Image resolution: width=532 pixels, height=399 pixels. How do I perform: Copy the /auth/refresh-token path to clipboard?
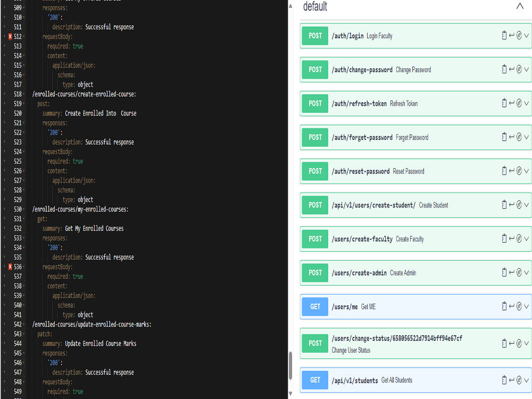point(504,103)
